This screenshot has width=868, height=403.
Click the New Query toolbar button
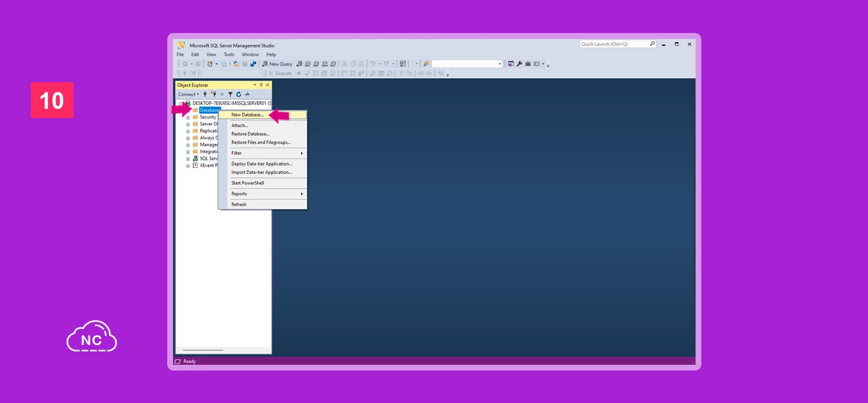point(277,64)
